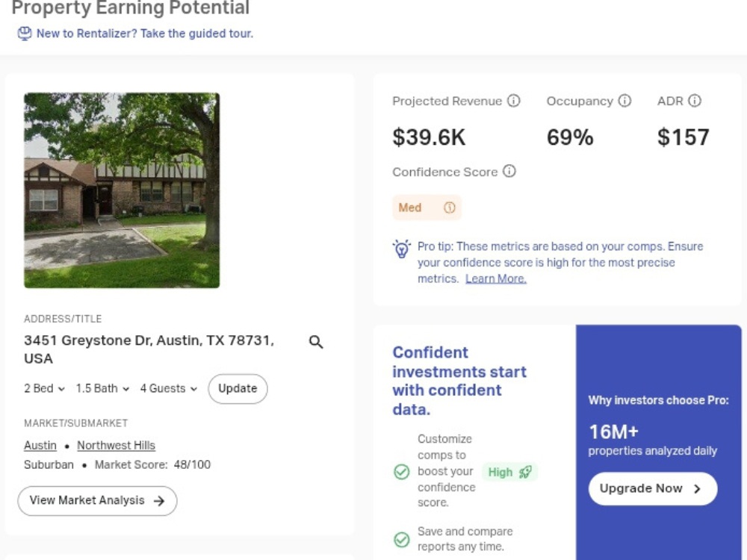Click the guided tour presentation icon

25,34
